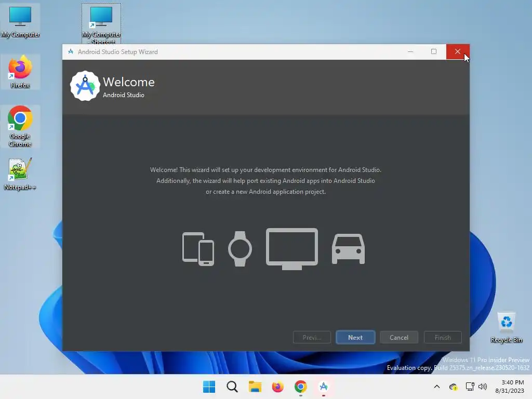
Task: Open Firefox from the taskbar
Action: (277, 387)
